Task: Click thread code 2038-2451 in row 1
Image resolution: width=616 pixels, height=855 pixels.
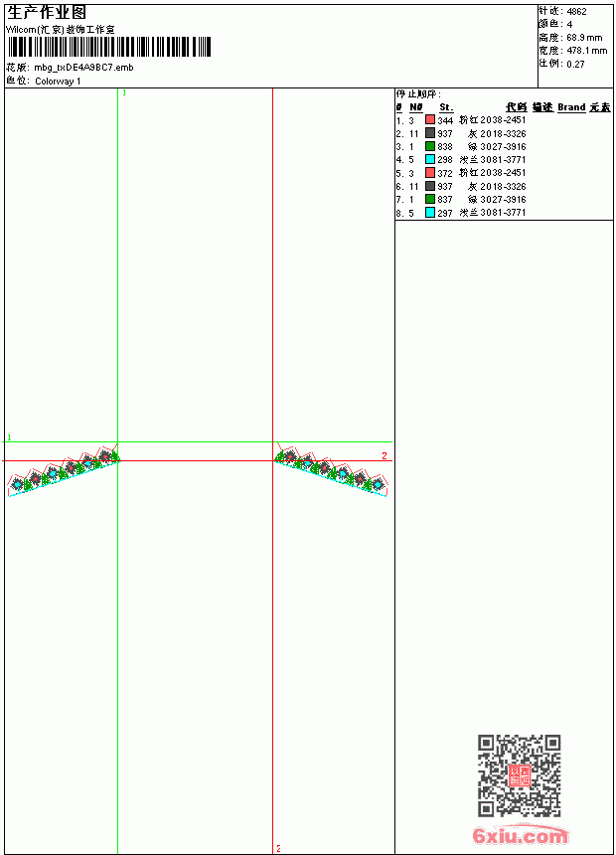Action: [x=503, y=120]
